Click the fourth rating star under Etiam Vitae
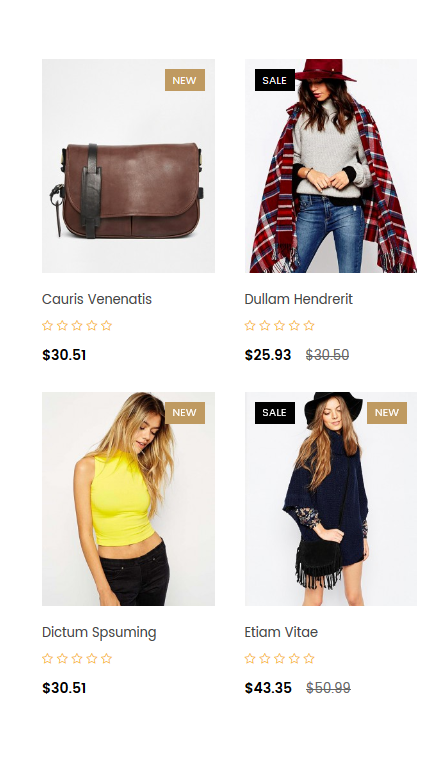The height and width of the screenshot is (761, 446). click(x=295, y=659)
